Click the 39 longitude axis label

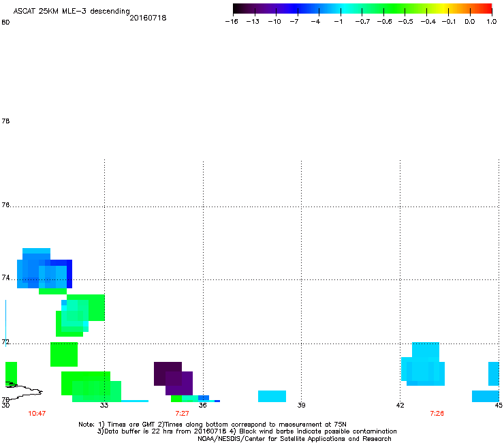point(301,405)
